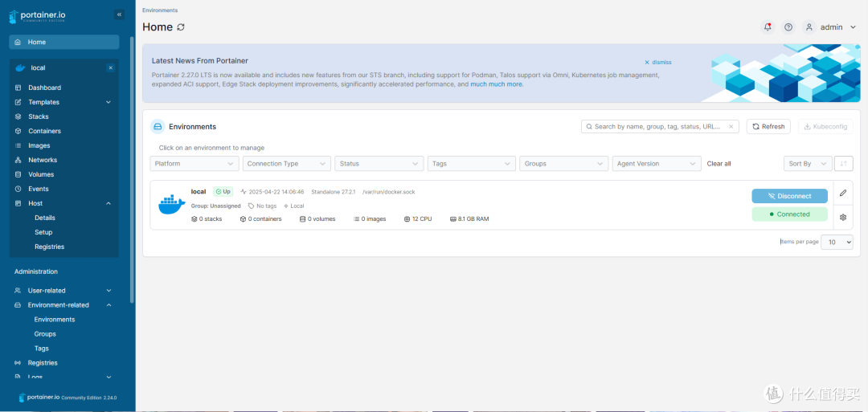868x412 pixels.
Task: Click the 0 containers count
Action: (x=260, y=219)
